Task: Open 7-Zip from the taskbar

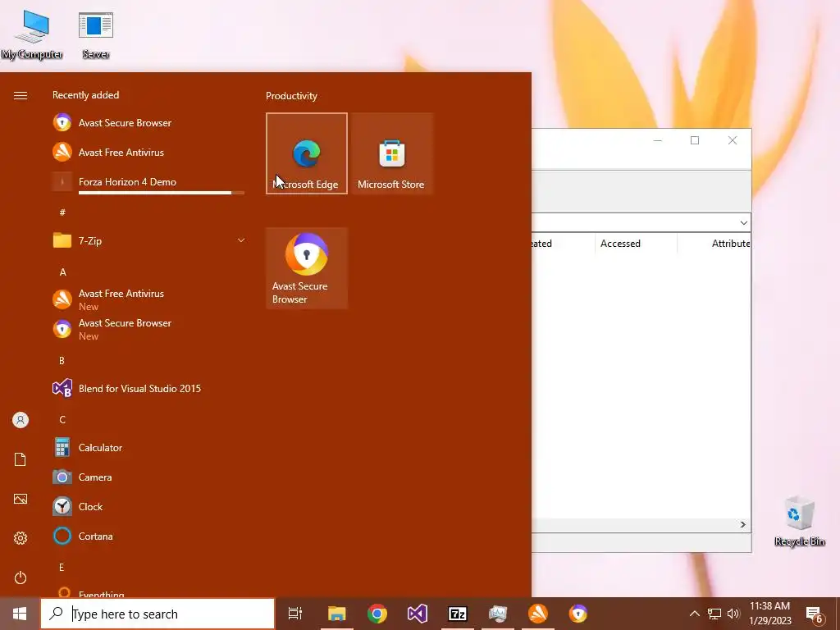Action: [458, 614]
